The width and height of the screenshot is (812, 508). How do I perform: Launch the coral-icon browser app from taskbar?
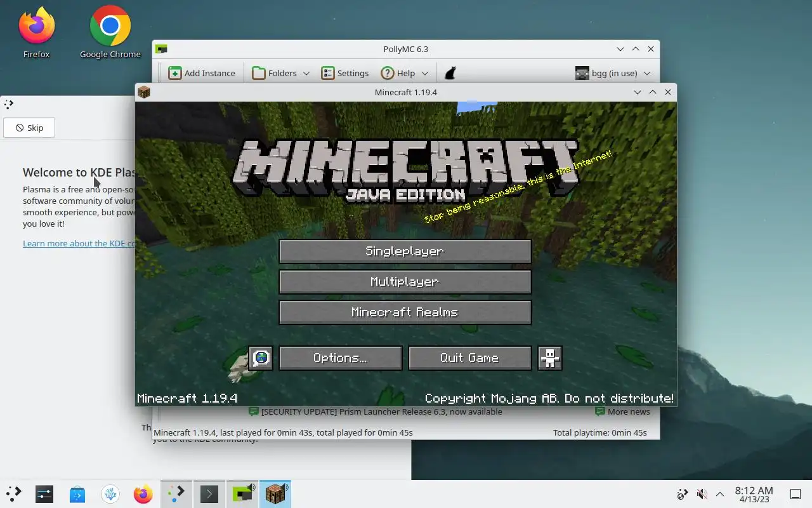coord(110,494)
